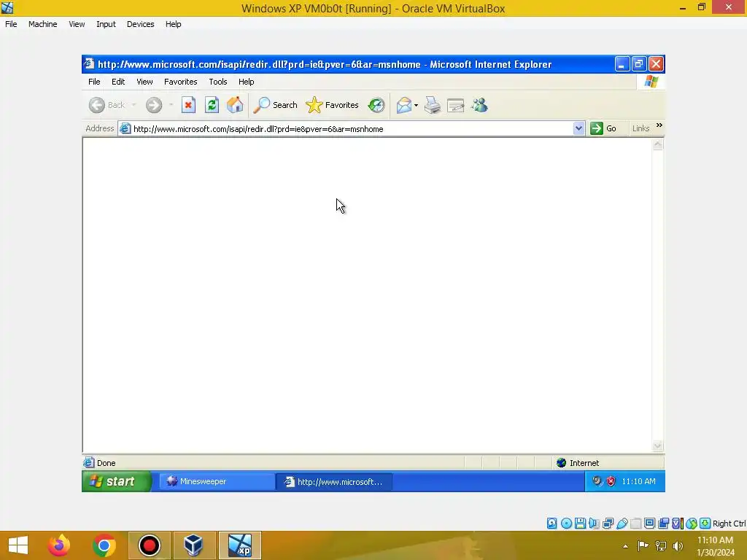Viewport: 747px width, 560px height.
Task: Launch Chrome from the host taskbar
Action: click(104, 545)
